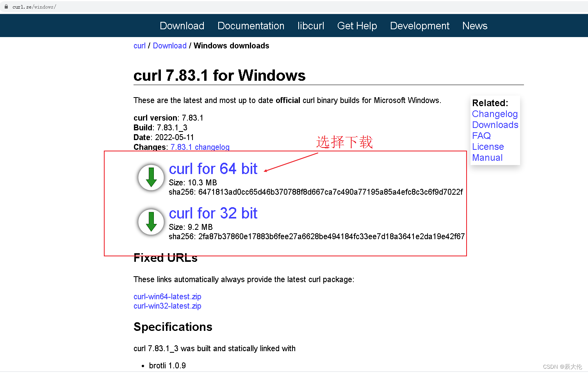
Task: Click the 'curl version: 7.83.1' text
Action: click(x=168, y=118)
